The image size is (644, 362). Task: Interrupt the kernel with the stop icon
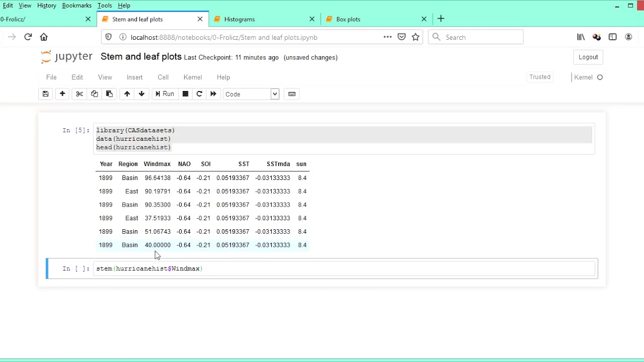(185, 94)
